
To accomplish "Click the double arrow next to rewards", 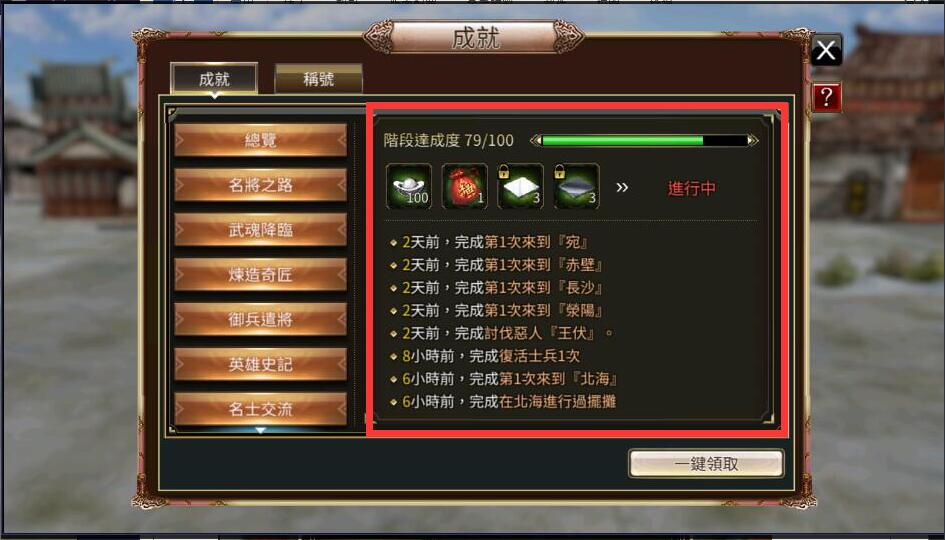I will click(x=622, y=187).
